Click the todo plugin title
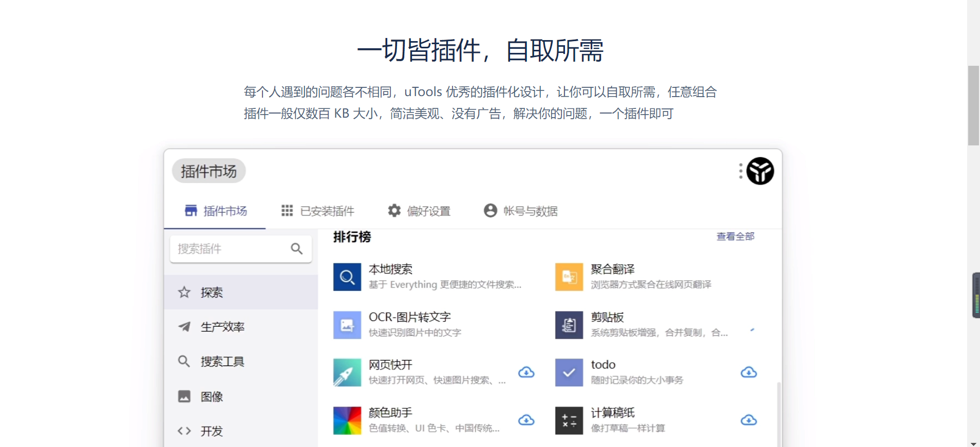This screenshot has height=447, width=980. click(603, 365)
